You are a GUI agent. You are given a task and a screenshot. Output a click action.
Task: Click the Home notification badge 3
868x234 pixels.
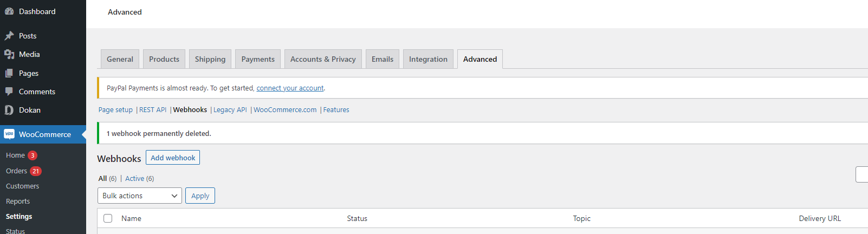pyautogui.click(x=33, y=155)
